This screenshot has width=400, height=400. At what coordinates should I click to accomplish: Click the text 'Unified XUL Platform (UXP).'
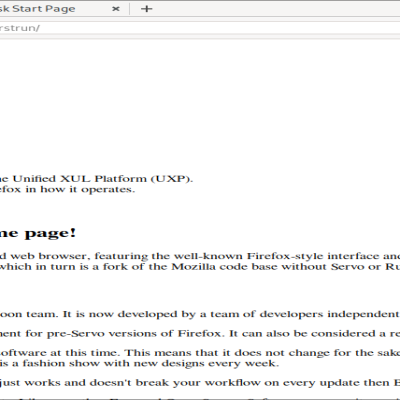point(103,179)
